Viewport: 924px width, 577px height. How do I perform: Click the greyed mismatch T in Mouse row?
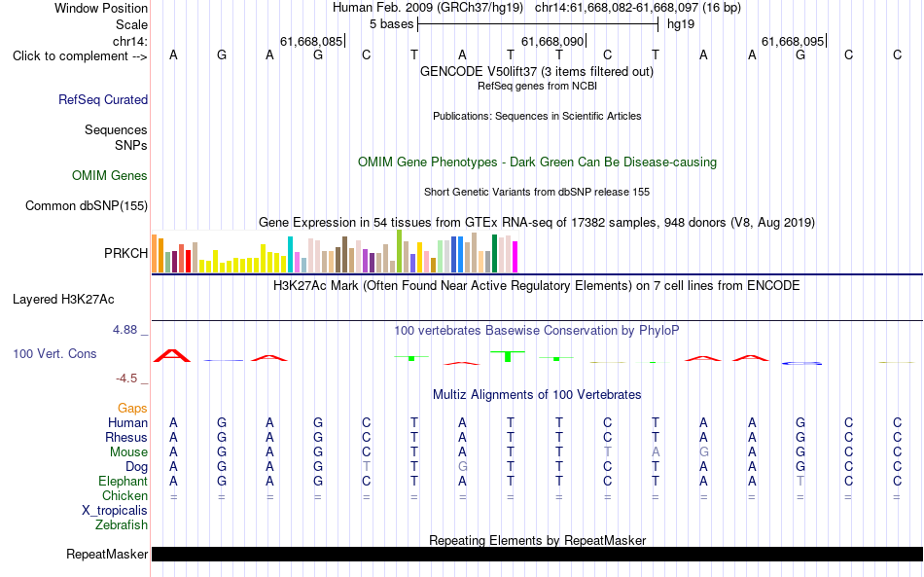point(608,452)
